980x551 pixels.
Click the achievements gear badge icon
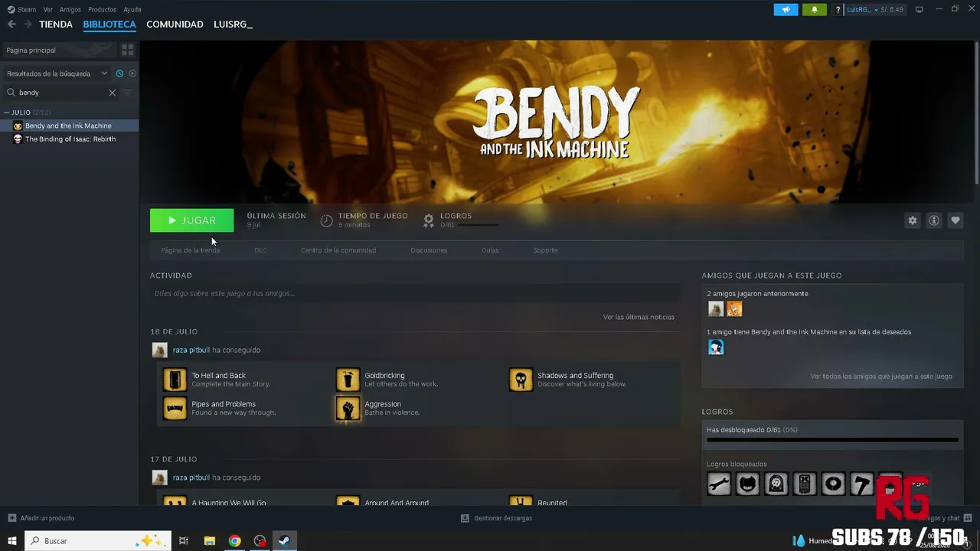(429, 220)
